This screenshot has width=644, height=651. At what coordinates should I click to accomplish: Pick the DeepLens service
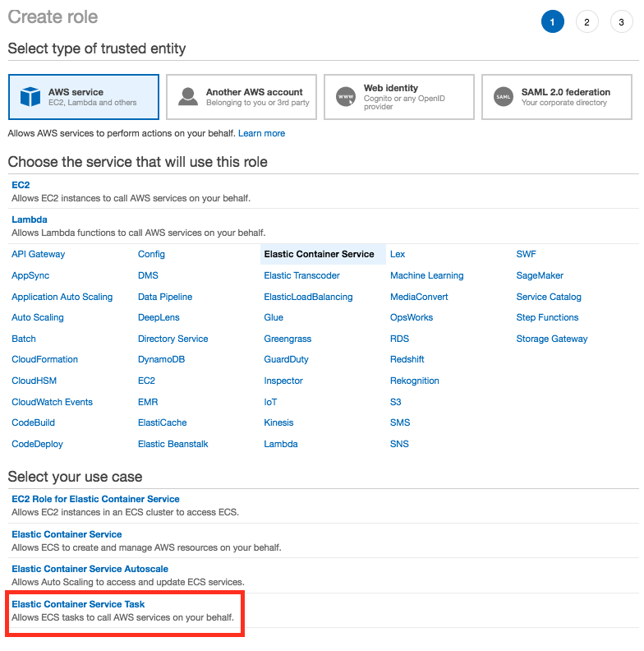(159, 317)
